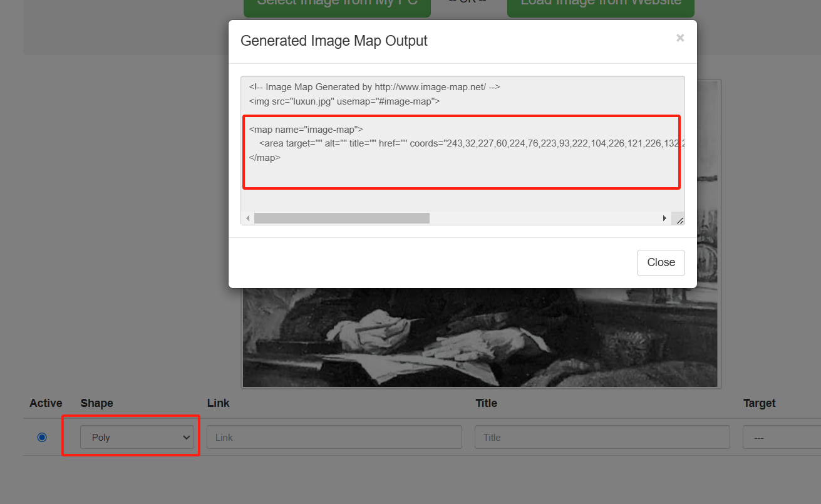821x504 pixels.
Task: Click the Image Map Generated comment line
Action: 374,87
